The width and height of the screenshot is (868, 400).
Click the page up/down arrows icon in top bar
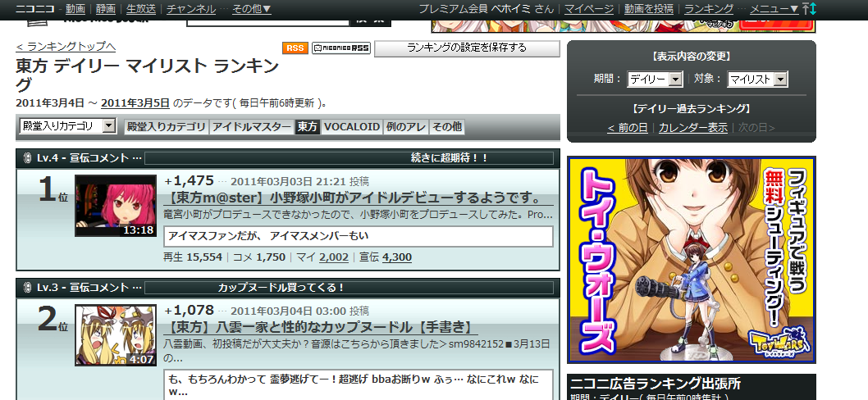(809, 9)
